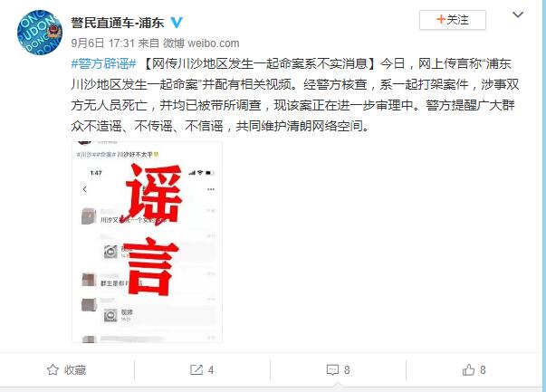This screenshot has width=546, height=392.
Task: Like the post with thumbs-up icon
Action: point(468,369)
